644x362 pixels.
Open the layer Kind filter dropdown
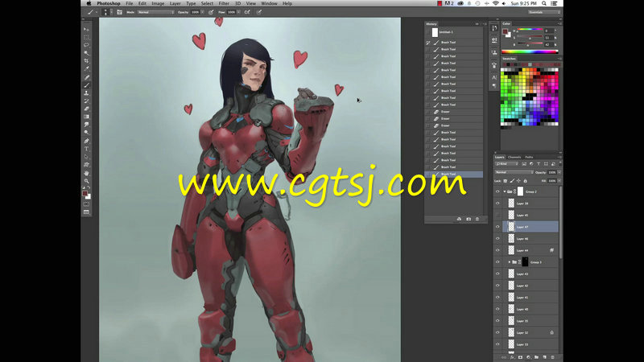[507, 164]
